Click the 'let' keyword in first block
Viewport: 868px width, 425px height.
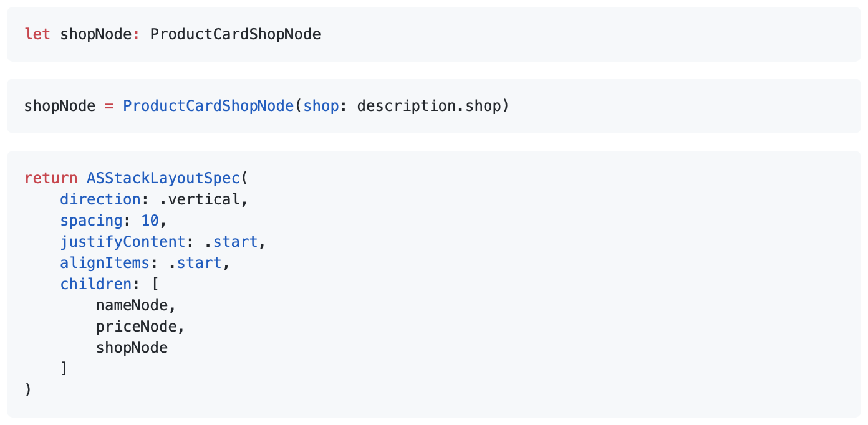tap(37, 34)
